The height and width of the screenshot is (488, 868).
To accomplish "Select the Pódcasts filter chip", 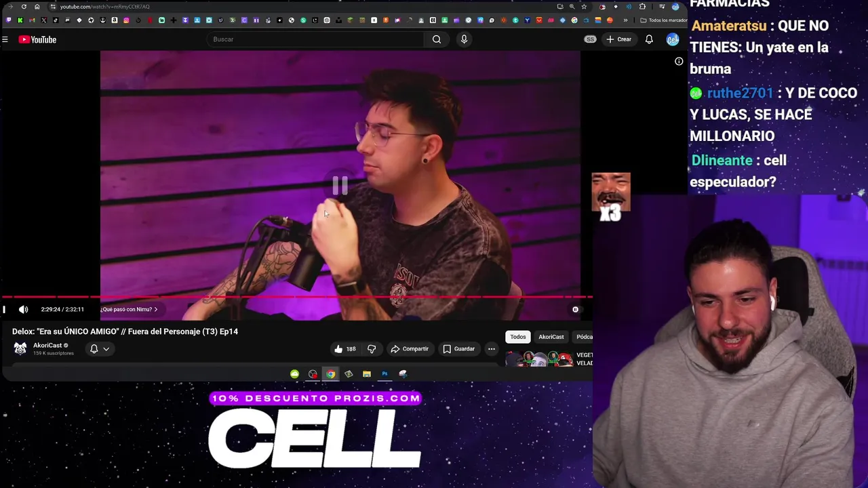I will pyautogui.click(x=584, y=337).
